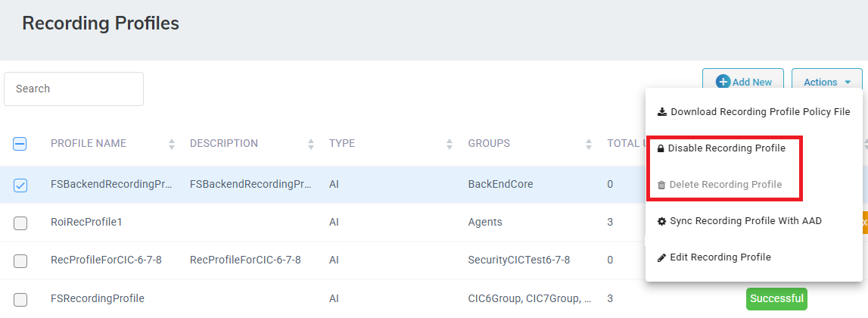Viewport: 868px width, 318px height.
Task: Click into the Search input field
Action: tap(73, 89)
